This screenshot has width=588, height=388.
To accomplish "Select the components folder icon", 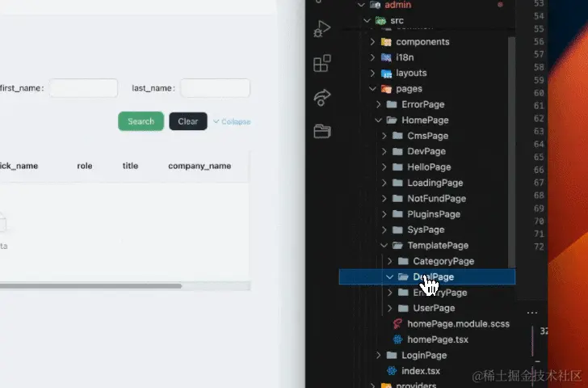I will coord(386,42).
